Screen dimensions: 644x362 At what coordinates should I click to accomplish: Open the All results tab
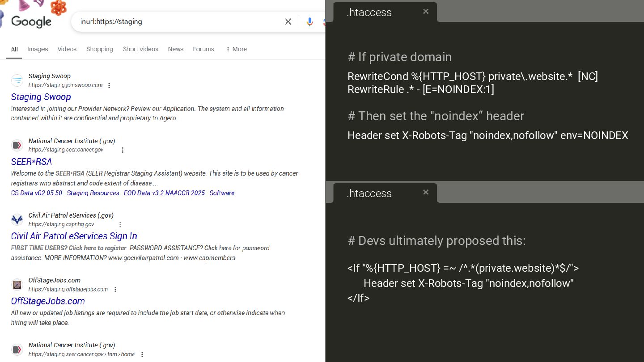tap(14, 49)
